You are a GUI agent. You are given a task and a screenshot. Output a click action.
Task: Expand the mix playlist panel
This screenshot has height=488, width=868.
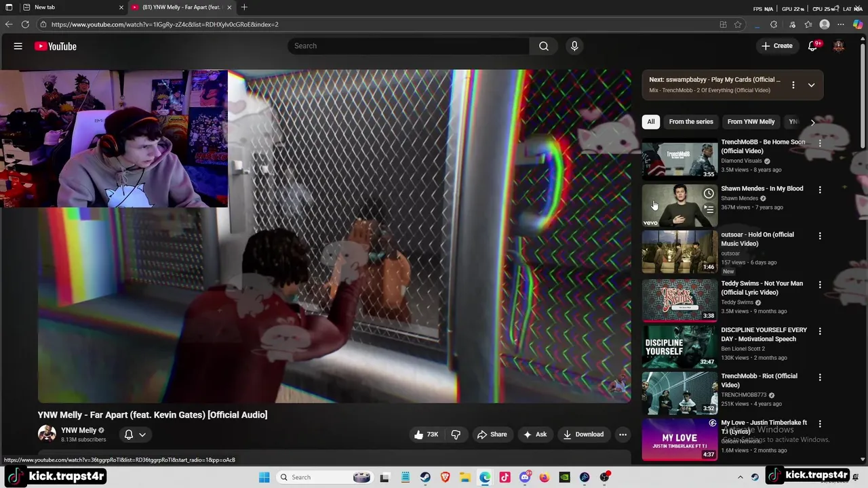click(811, 85)
